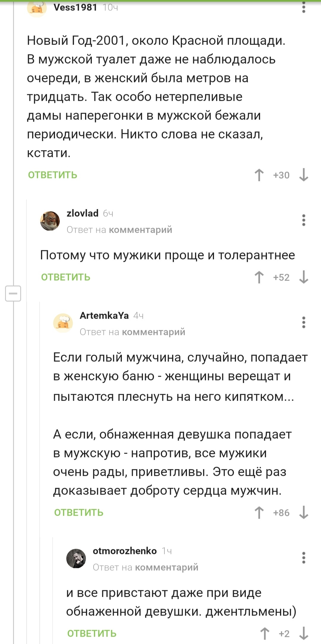Viewport: 321px width, 644px height.
Task: Upvote the Vess1981 comment
Action: tap(259, 175)
